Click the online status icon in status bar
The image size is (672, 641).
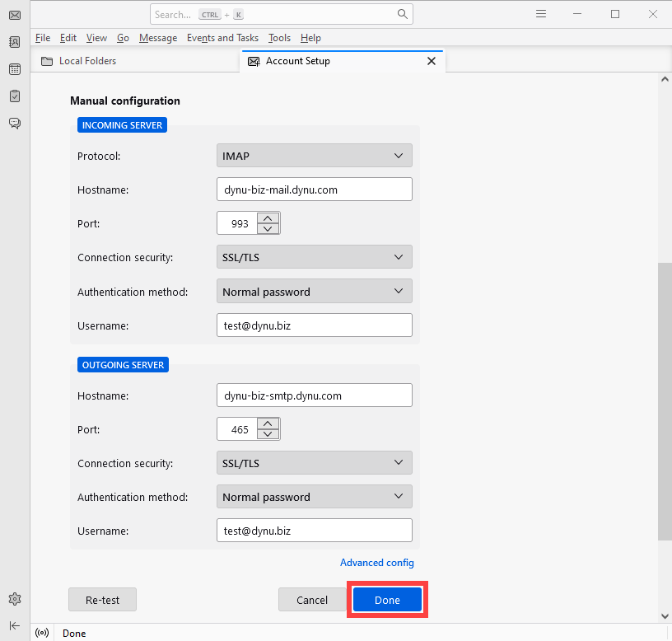(x=42, y=633)
